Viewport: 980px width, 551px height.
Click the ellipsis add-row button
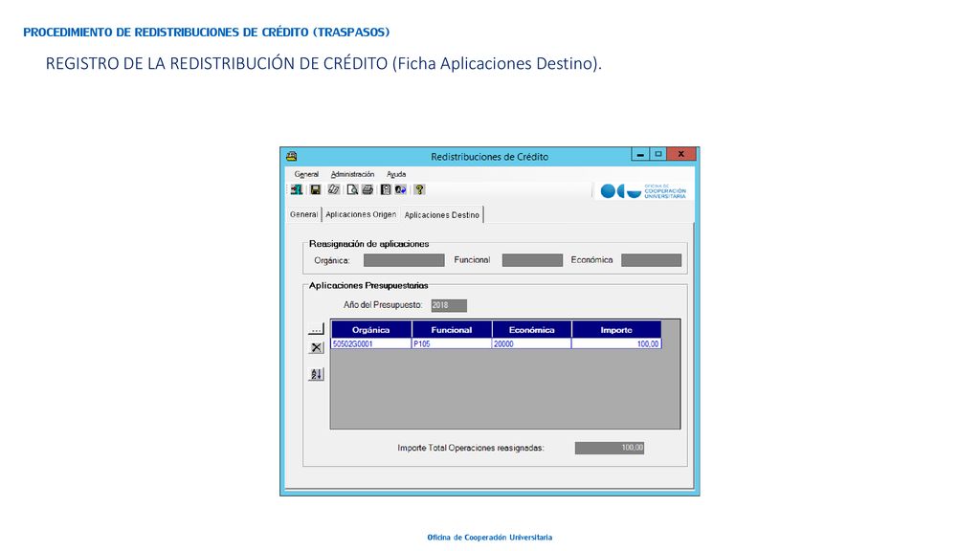(316, 329)
